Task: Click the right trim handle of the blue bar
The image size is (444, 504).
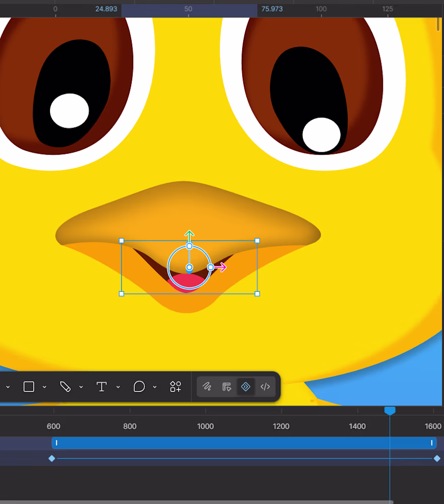Action: (431, 443)
